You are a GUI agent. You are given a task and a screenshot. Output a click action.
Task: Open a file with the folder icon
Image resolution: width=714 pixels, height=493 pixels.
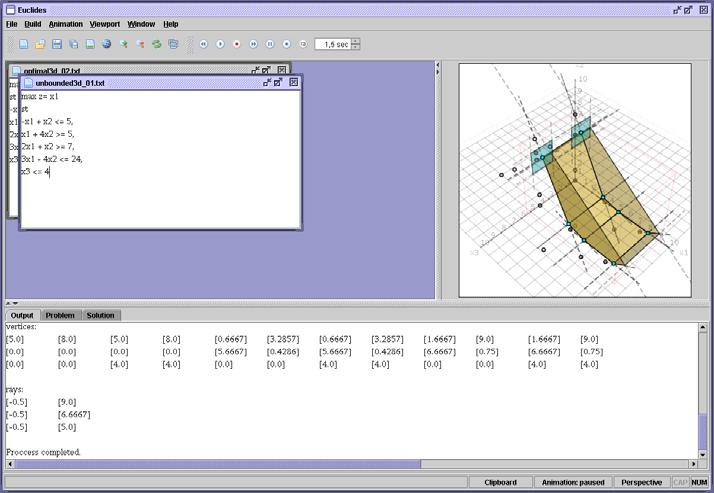(x=40, y=44)
